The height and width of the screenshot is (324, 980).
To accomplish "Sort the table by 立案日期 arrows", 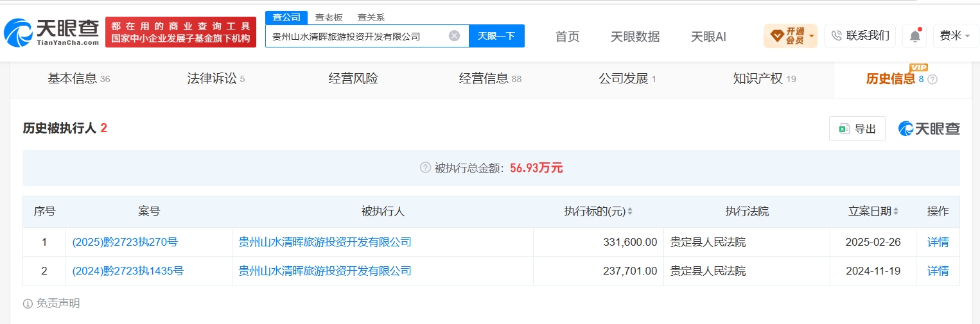I will pos(896,212).
